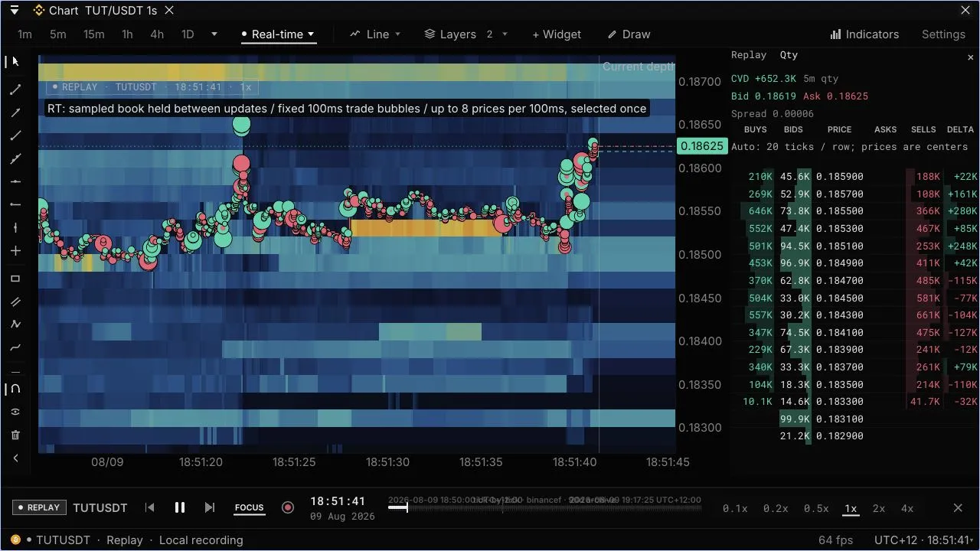Activate the Draw button

[629, 34]
